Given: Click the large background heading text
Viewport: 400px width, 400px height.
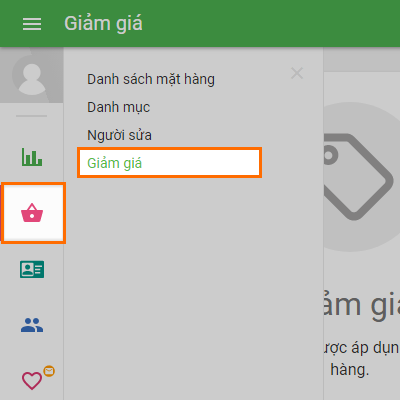Looking at the screenshot, I should tap(361, 305).
